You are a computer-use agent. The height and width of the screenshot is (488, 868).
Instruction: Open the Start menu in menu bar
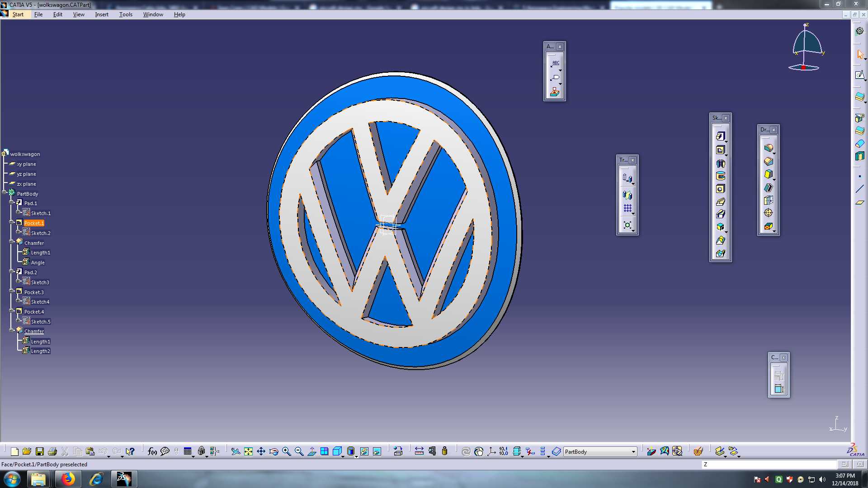(x=18, y=14)
